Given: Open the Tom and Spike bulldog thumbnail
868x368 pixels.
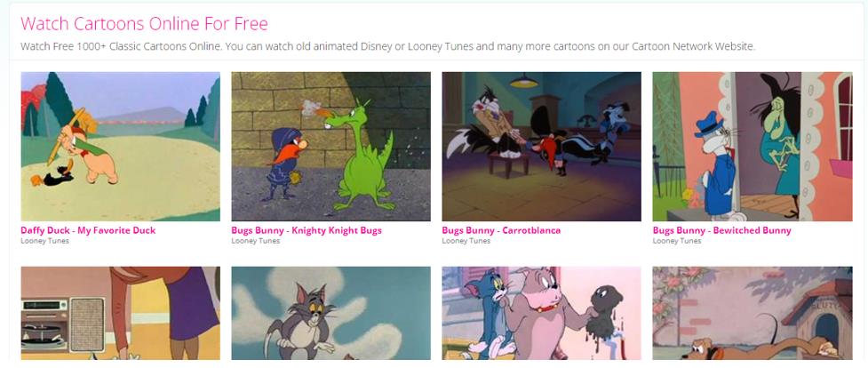Looking at the screenshot, I should [541, 313].
